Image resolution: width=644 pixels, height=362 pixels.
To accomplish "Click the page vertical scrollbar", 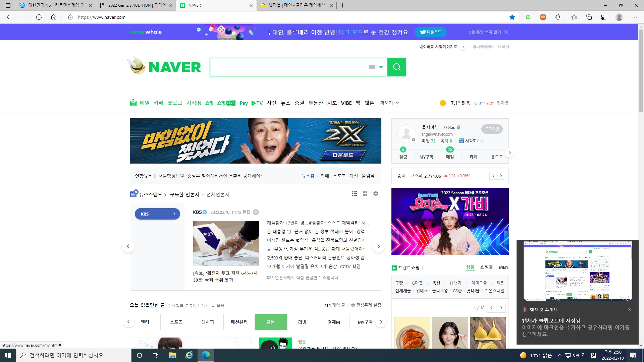I will 641,70.
